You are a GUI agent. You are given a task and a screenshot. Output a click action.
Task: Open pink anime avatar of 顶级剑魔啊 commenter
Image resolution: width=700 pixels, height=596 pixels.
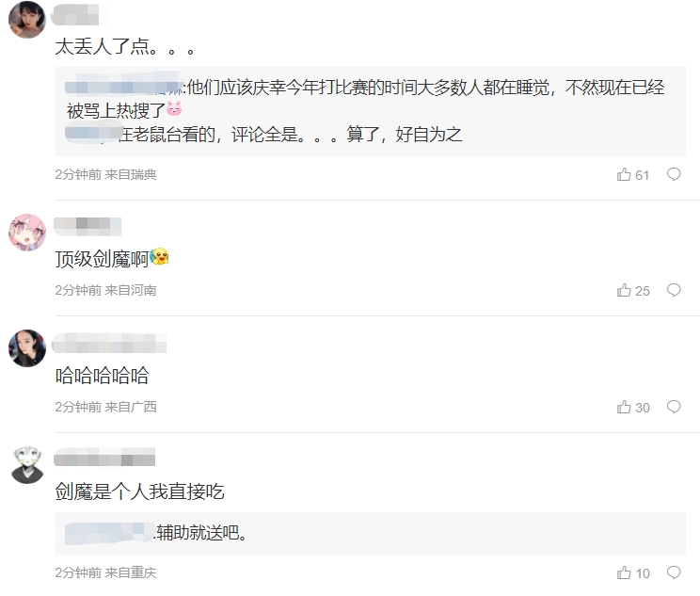[27, 233]
